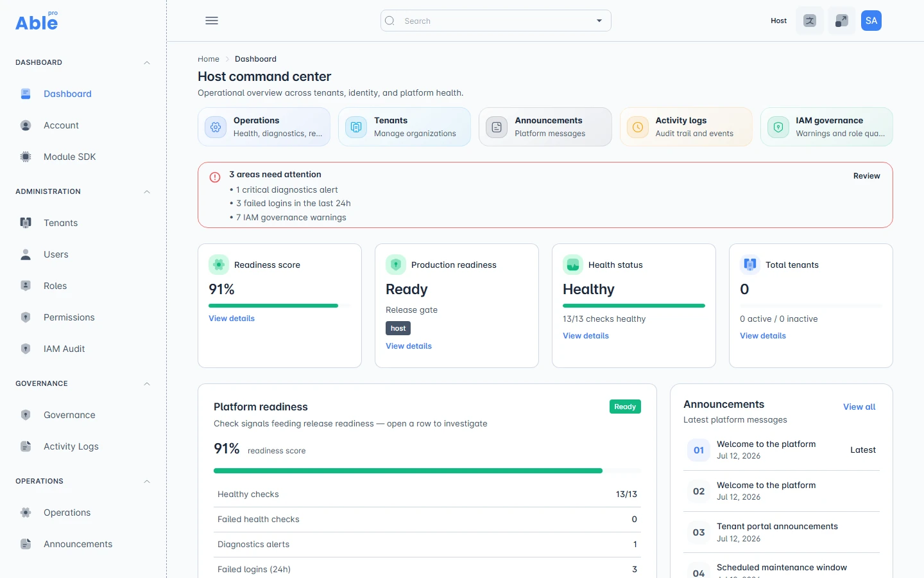Open the search box dropdown arrow
Image resolution: width=924 pixels, height=578 pixels.
pyautogui.click(x=599, y=21)
